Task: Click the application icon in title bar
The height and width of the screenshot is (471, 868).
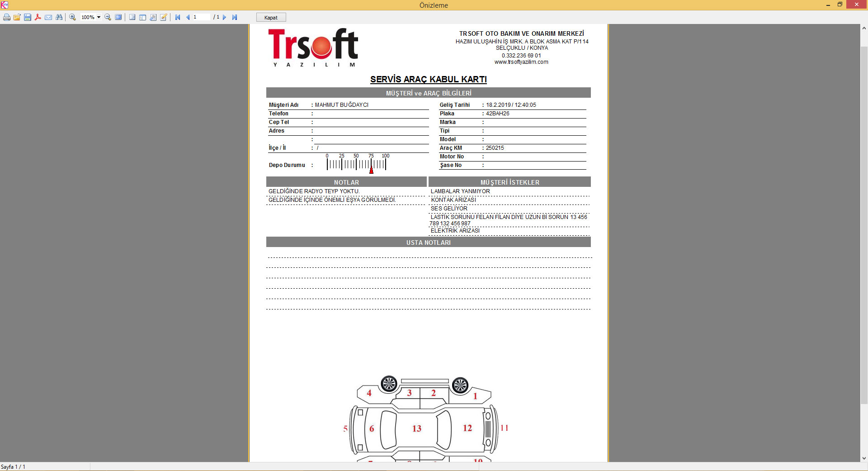Action: coord(5,5)
